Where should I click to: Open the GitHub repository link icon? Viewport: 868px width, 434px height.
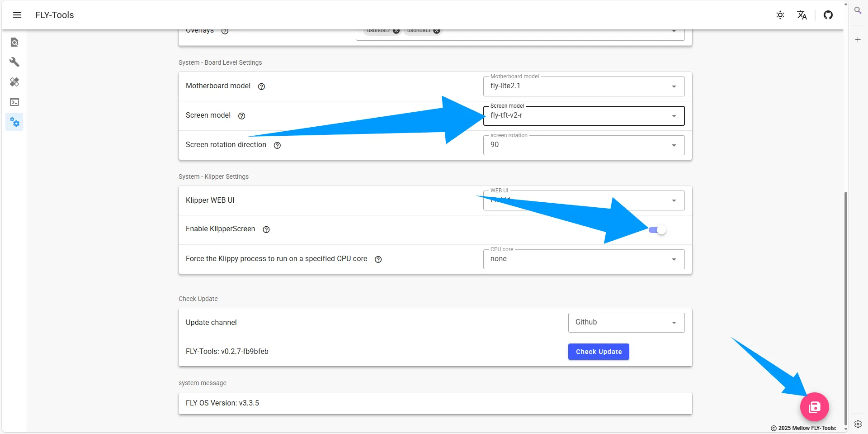(828, 15)
